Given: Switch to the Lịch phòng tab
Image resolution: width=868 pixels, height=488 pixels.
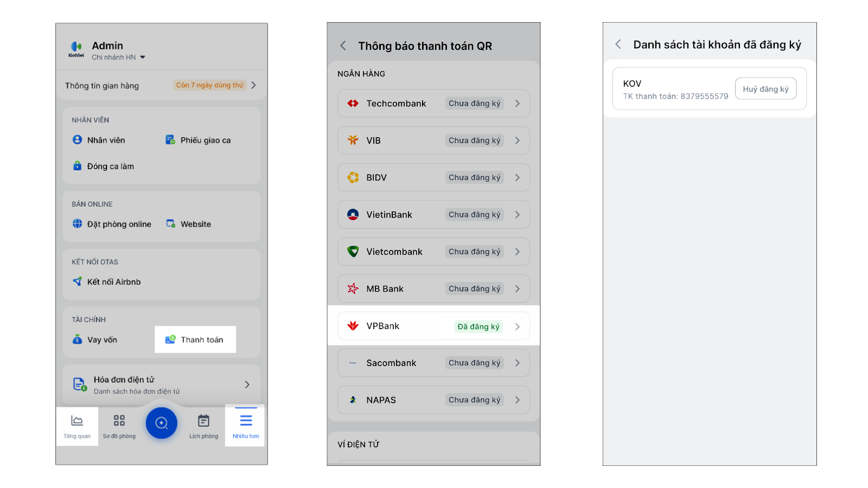Looking at the screenshot, I should click(x=203, y=426).
